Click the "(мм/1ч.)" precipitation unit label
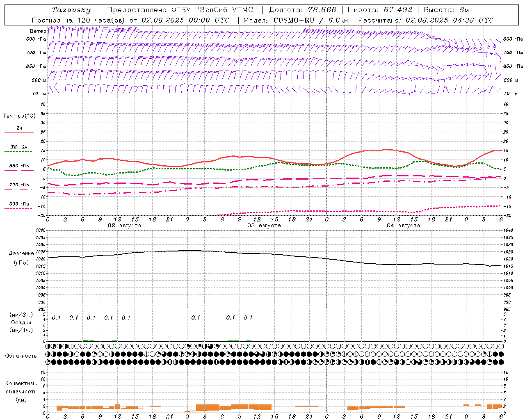525x420 pixels. click(x=21, y=330)
